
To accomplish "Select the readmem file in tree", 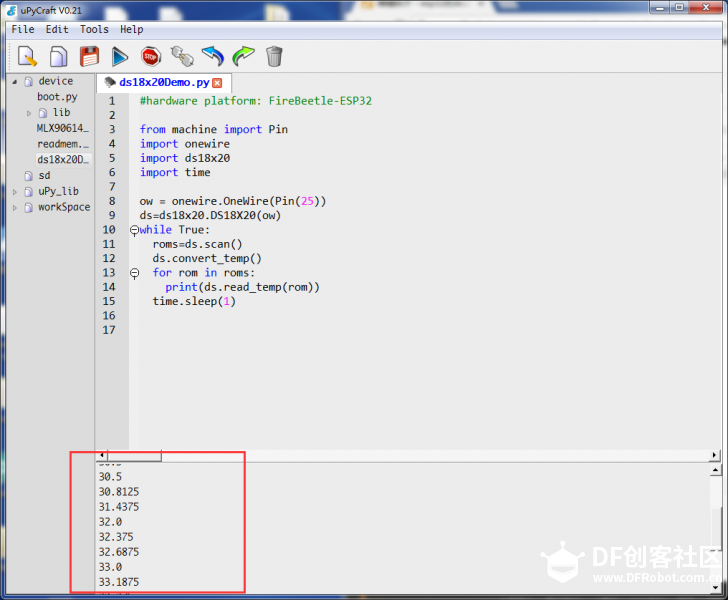I will (x=63, y=144).
